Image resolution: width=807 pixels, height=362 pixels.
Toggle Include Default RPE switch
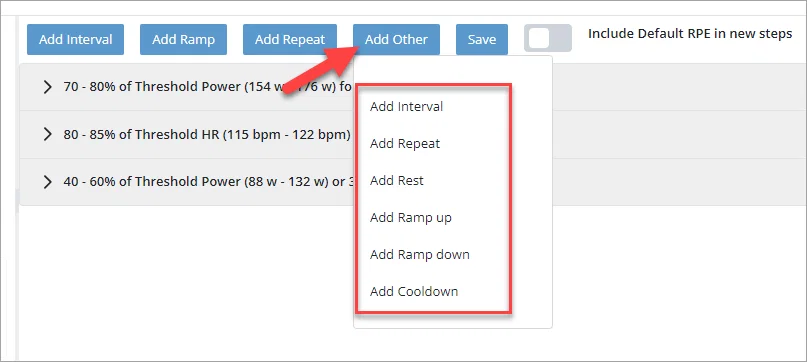[548, 38]
